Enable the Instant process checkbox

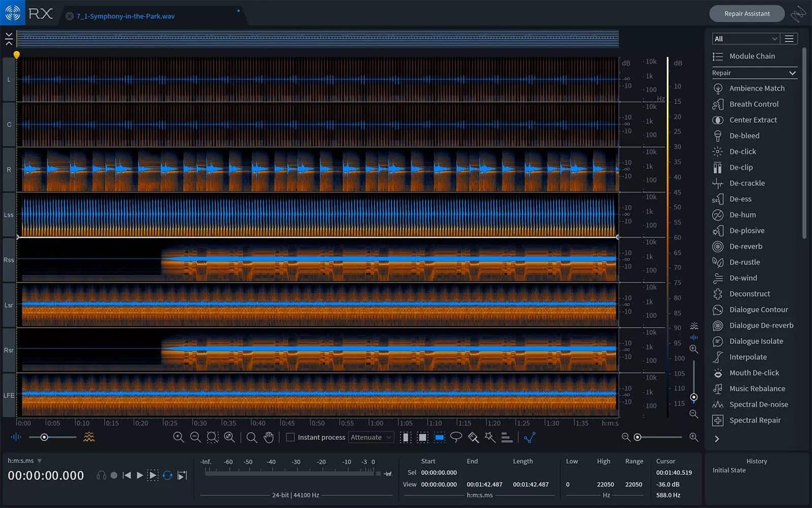[290, 437]
